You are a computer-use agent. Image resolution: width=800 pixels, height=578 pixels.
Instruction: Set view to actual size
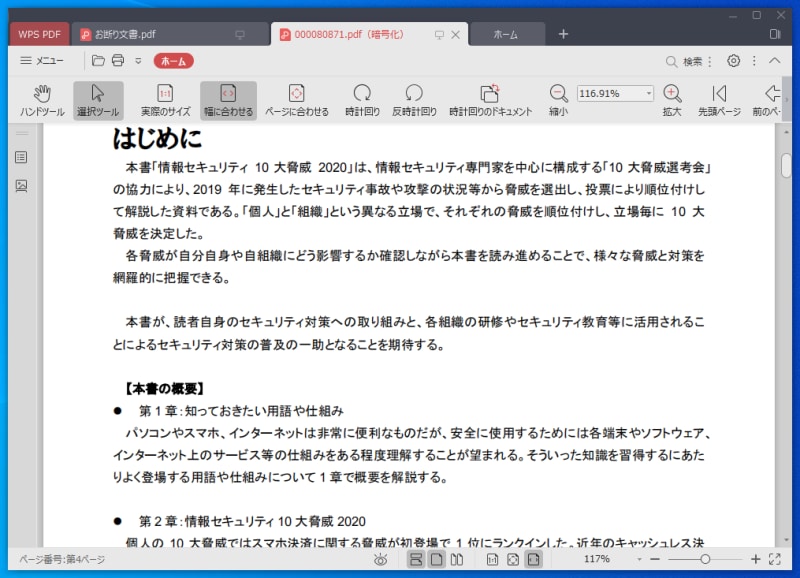165,100
